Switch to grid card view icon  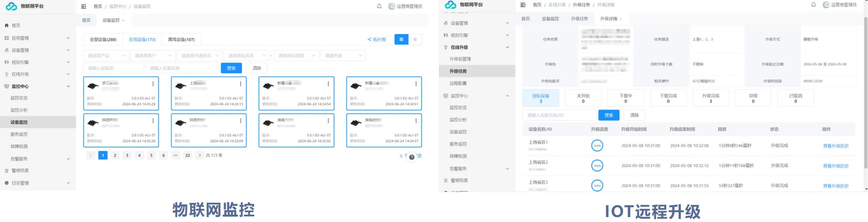point(401,39)
